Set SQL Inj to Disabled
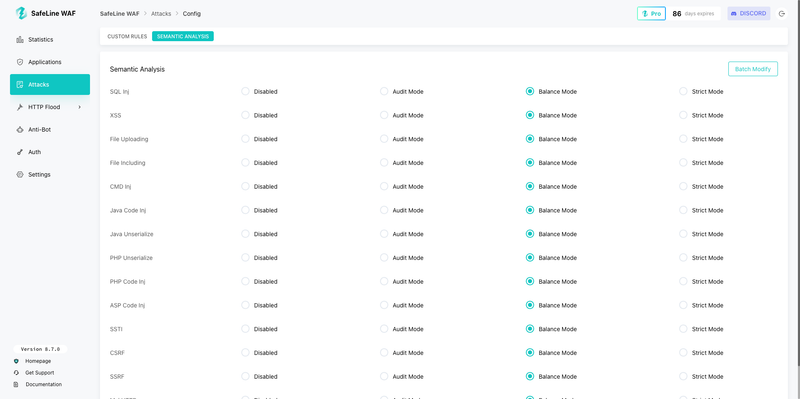 [245, 91]
